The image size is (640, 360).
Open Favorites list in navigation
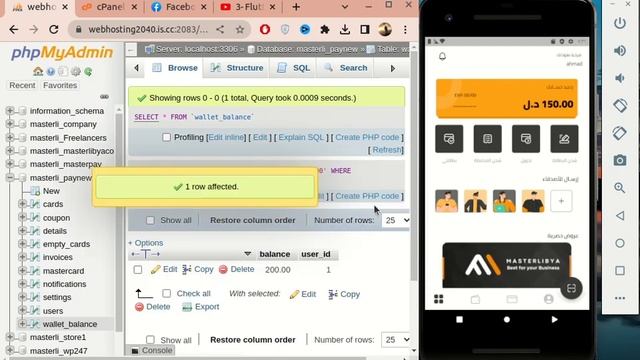tap(60, 85)
